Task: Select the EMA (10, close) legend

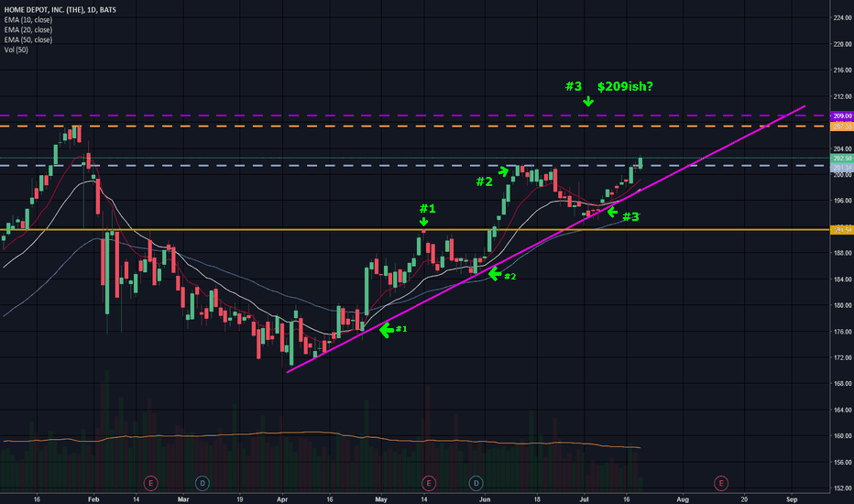Action: (28, 20)
